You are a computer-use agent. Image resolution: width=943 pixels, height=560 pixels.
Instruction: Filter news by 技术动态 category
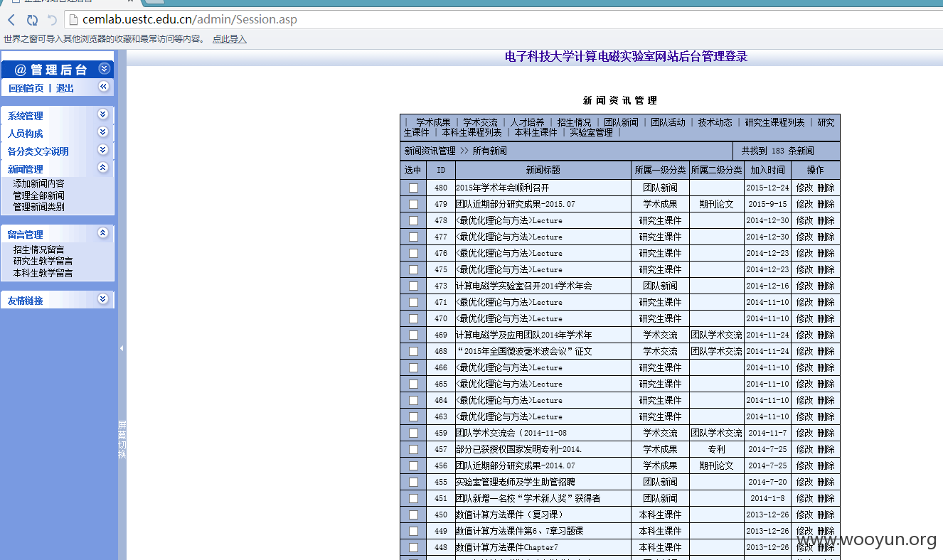tap(715, 122)
